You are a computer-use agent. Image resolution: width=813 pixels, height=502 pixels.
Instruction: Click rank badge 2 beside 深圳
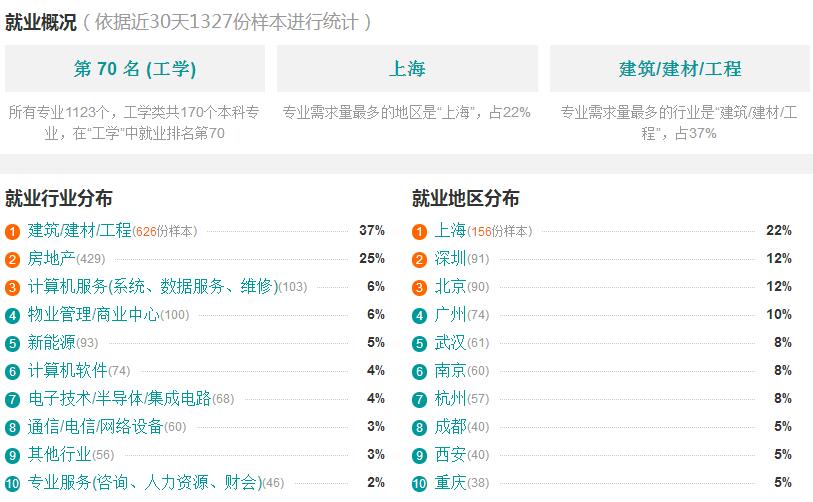[x=419, y=260]
